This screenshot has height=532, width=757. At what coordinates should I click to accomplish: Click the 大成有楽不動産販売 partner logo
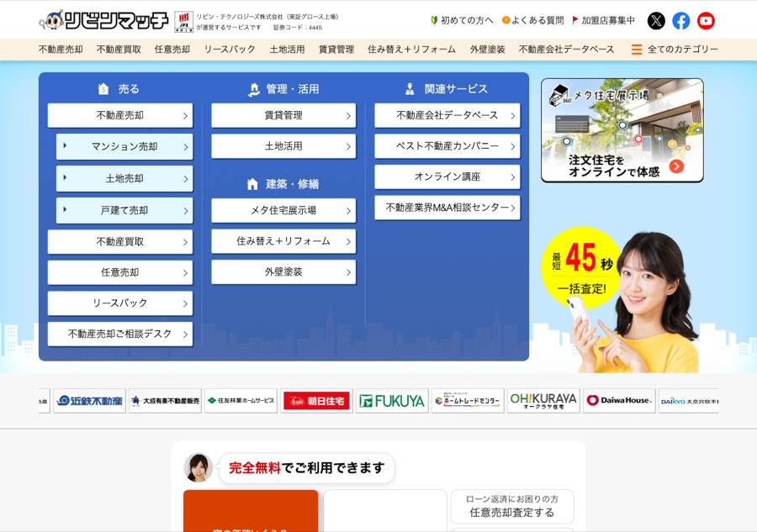(x=165, y=401)
